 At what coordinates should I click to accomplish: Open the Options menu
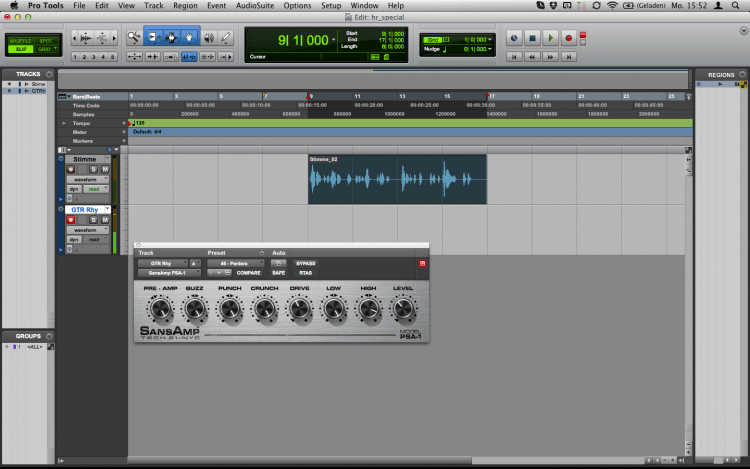[x=297, y=6]
